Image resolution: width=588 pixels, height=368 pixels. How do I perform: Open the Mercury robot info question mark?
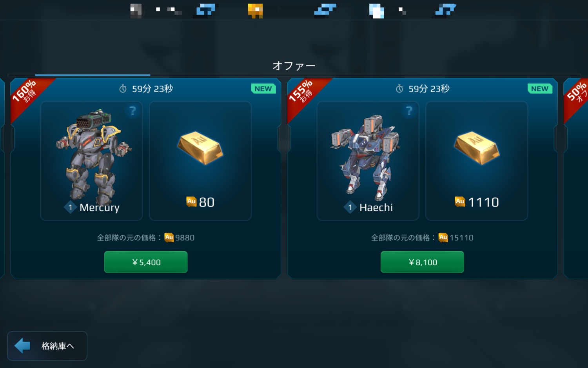(132, 111)
